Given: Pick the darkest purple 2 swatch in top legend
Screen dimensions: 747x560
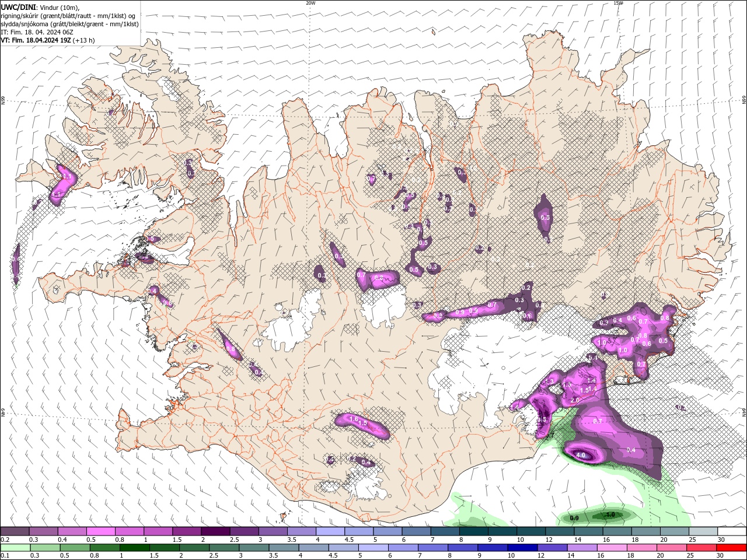Looking at the screenshot, I should [x=215, y=531].
